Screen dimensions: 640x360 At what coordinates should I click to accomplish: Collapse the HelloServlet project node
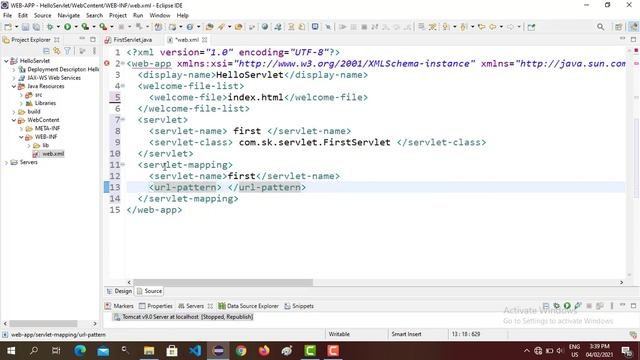click(x=6, y=61)
